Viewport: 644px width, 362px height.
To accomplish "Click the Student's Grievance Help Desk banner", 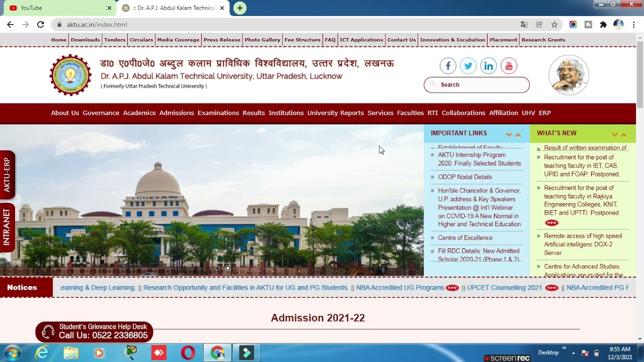I will [94, 332].
